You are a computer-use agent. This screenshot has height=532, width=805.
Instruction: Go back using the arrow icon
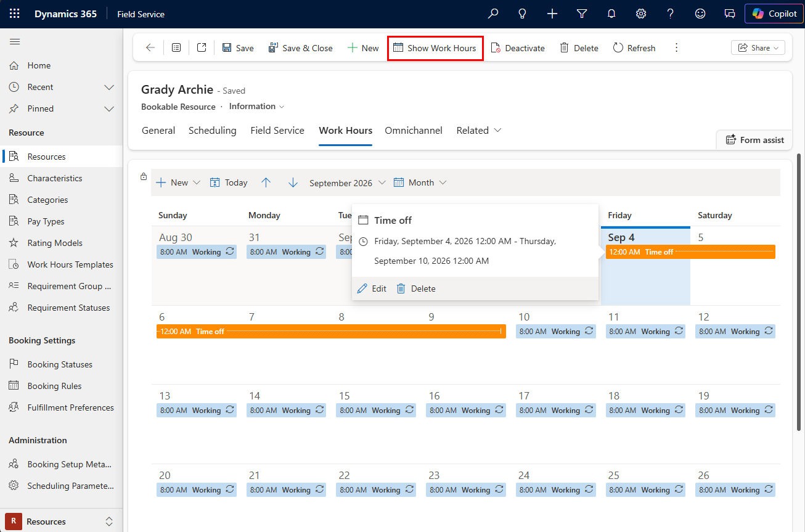point(150,47)
